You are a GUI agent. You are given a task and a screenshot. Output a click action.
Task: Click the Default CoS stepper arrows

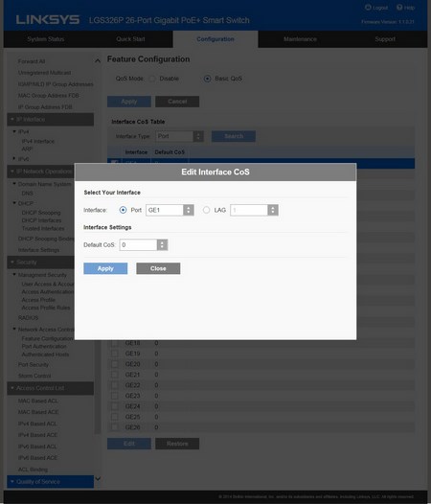click(162, 245)
